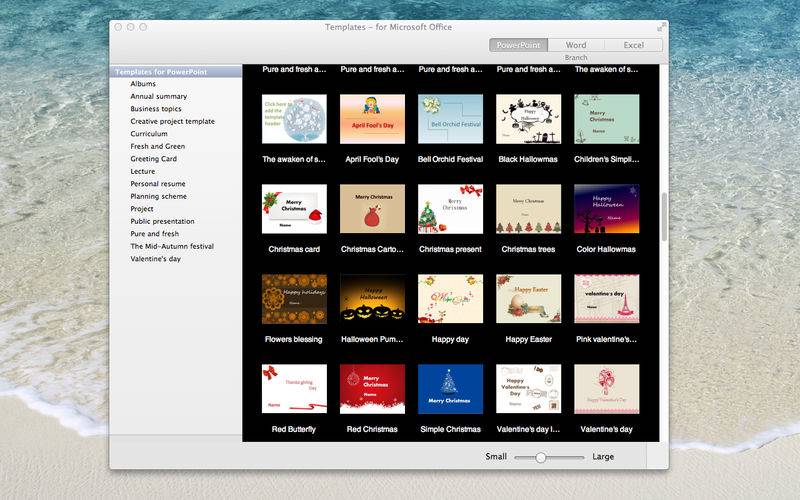Select the Bell Orchid Festival thumbnail
The height and width of the screenshot is (500, 800).
pyautogui.click(x=451, y=119)
